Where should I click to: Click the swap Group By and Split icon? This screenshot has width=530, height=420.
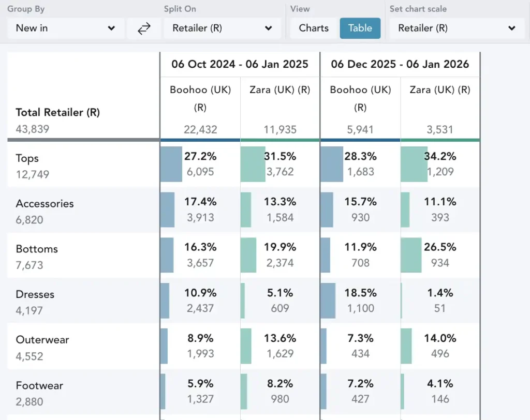click(x=144, y=28)
